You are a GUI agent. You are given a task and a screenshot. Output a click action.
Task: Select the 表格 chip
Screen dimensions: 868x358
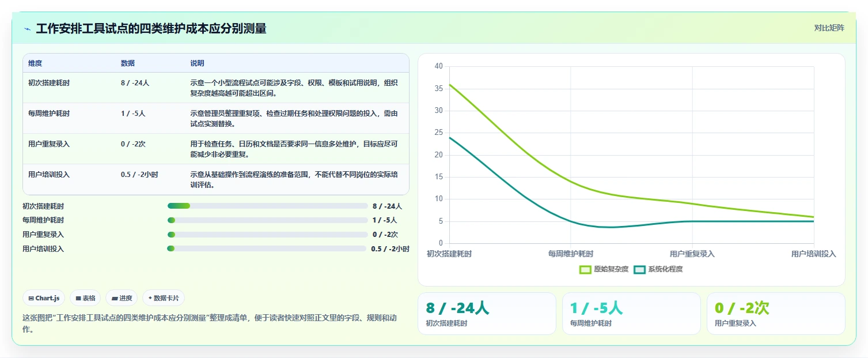pos(85,298)
